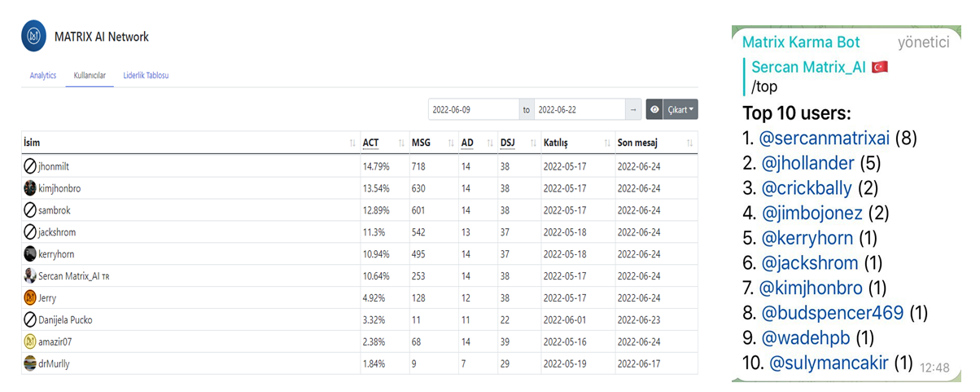The image size is (980, 392).
Task: Edit the end date 2022-06-22 field
Action: [579, 110]
